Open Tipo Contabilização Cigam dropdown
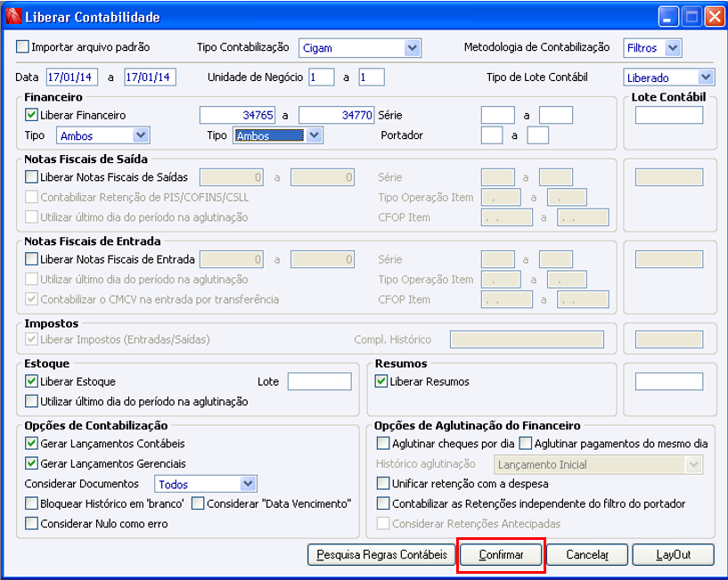The image size is (728, 580). 360,48
